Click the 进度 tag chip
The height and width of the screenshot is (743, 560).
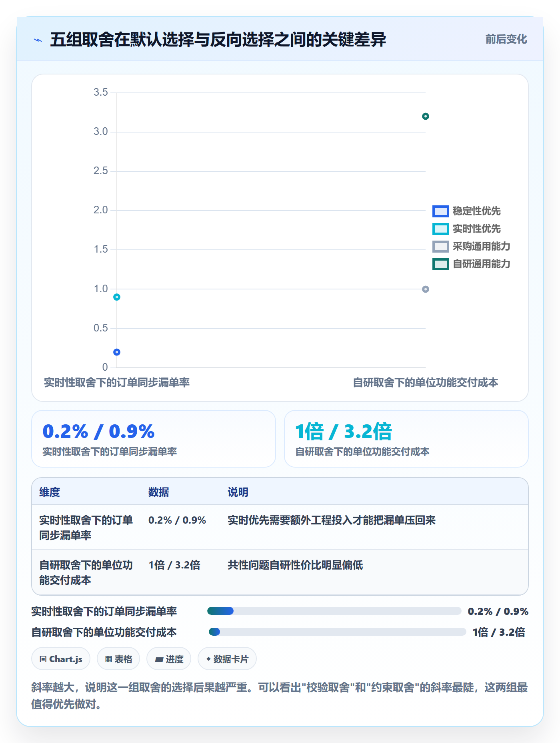pyautogui.click(x=169, y=659)
